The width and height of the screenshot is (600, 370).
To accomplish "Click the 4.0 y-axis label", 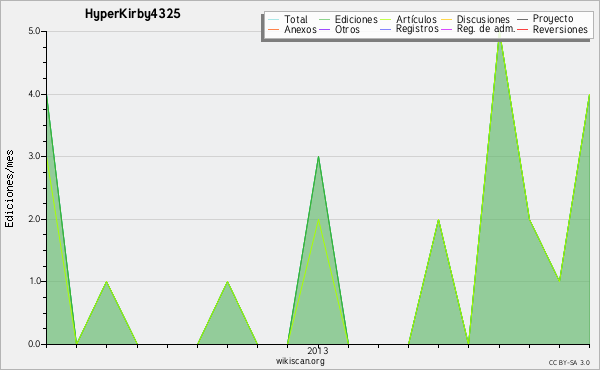I will pyautogui.click(x=34, y=94).
